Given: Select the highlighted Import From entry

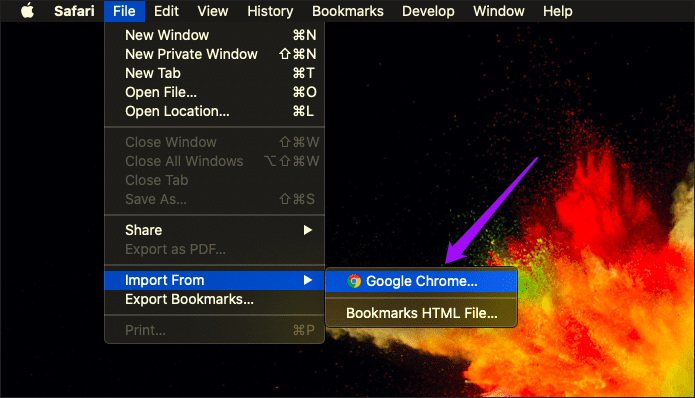Looking at the screenshot, I should pos(215,280).
